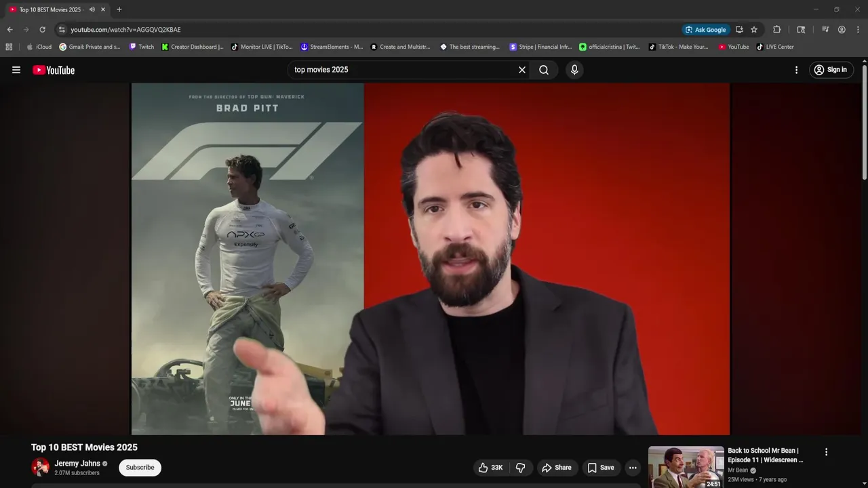Subscribe to Jeremy Jahns
Image resolution: width=868 pixels, height=488 pixels.
point(140,468)
